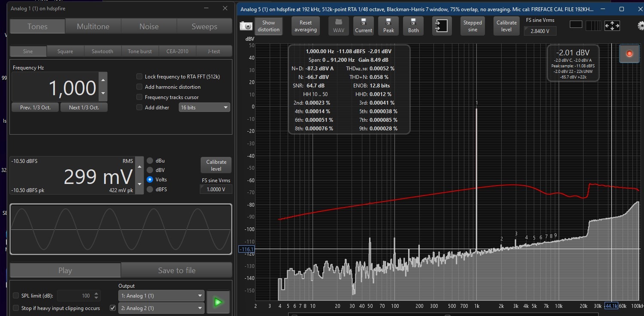Select dBFS level unit
Viewport: 644px width, 316px height.
click(x=150, y=189)
